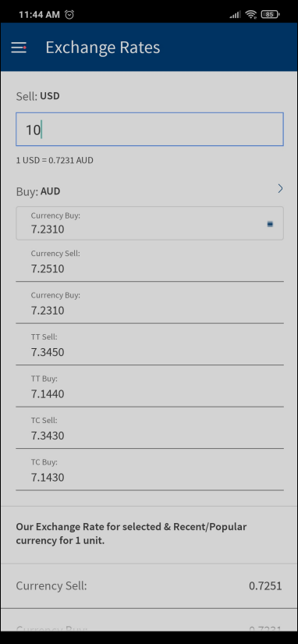This screenshot has height=644, width=298.
Task: Select the Currency Sell 7.2510 option
Action: [x=150, y=262]
